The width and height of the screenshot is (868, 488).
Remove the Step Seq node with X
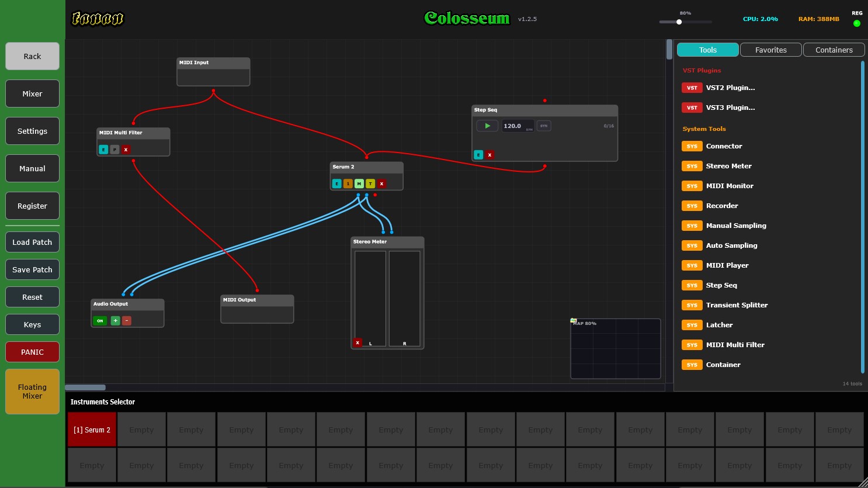[x=489, y=155]
